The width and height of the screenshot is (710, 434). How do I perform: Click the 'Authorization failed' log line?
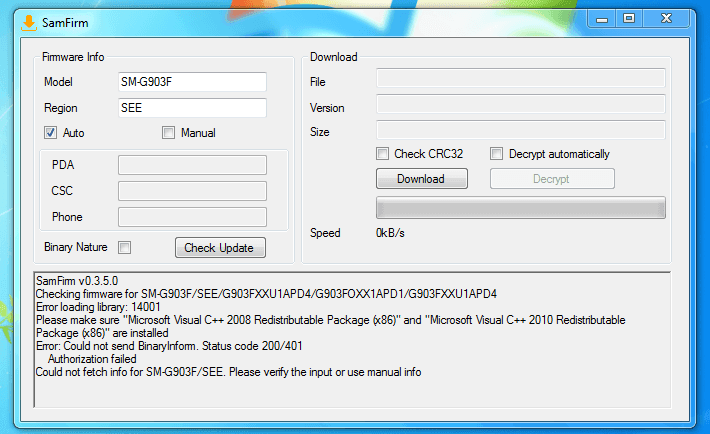click(x=92, y=359)
